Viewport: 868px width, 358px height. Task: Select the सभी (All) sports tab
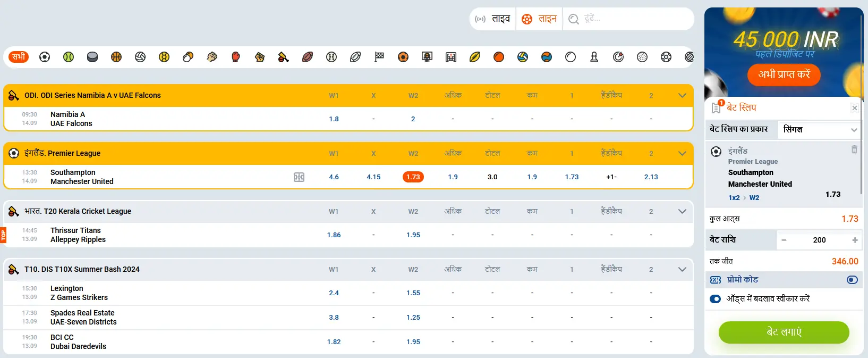pyautogui.click(x=19, y=57)
